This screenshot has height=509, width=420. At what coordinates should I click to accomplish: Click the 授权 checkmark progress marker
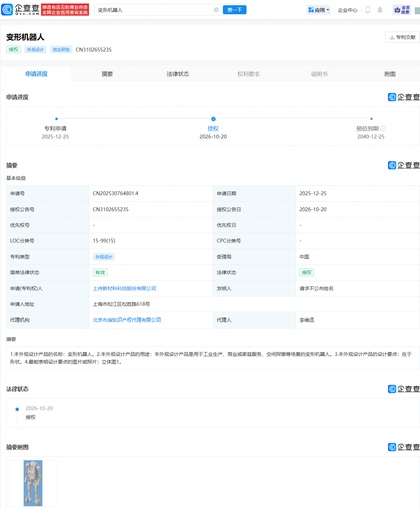pos(213,119)
